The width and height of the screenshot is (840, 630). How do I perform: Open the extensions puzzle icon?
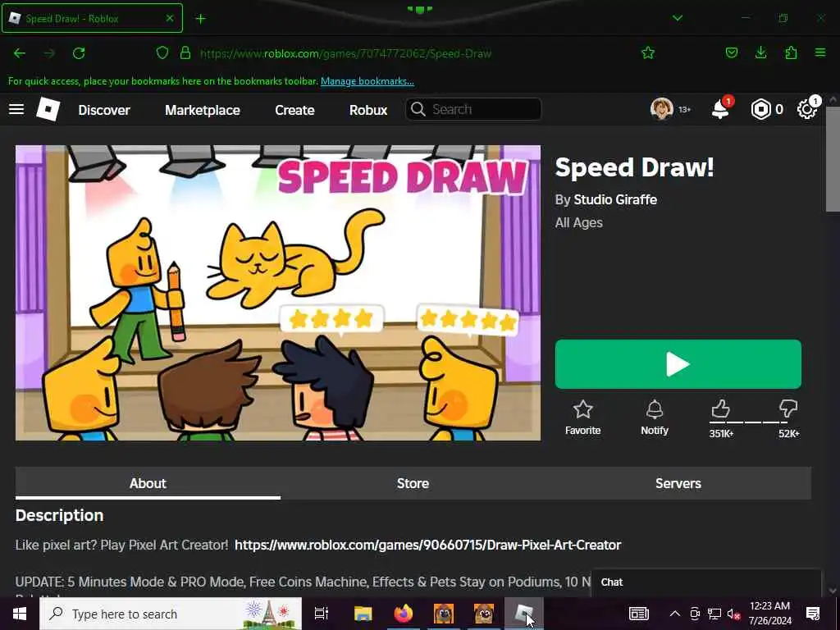click(x=791, y=52)
